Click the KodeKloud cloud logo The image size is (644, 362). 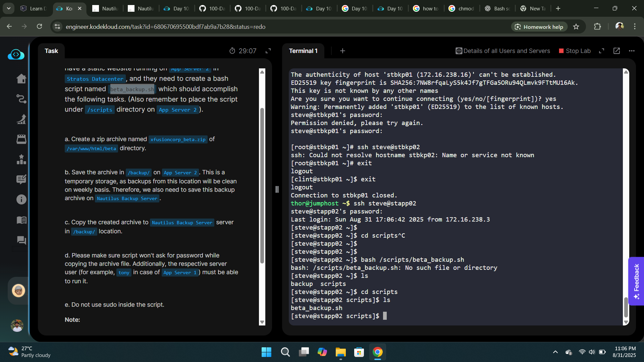point(16,54)
